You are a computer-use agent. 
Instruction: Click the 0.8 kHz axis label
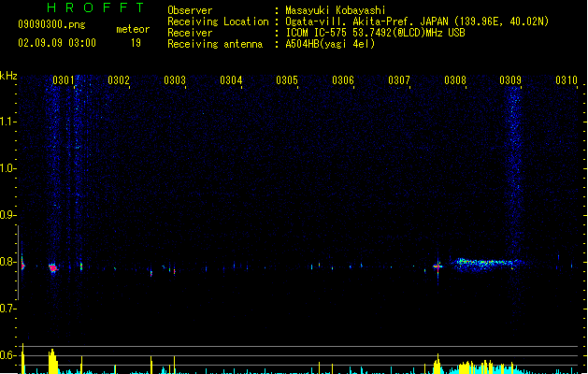(x=7, y=262)
